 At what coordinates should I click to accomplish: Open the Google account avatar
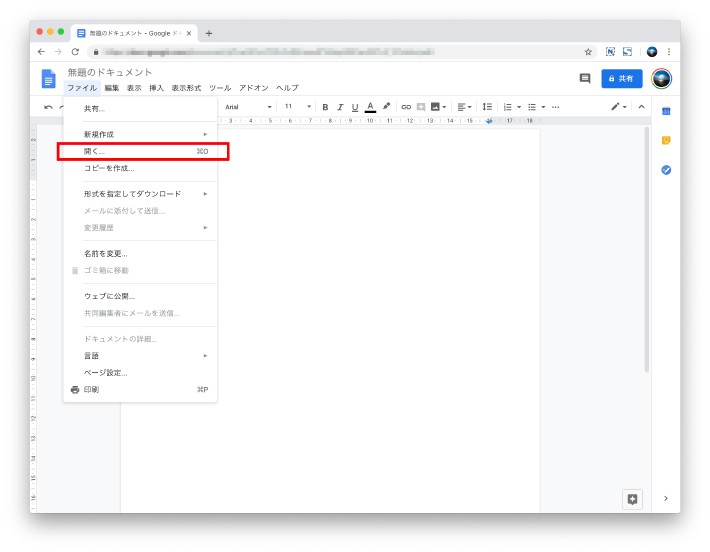coord(662,79)
